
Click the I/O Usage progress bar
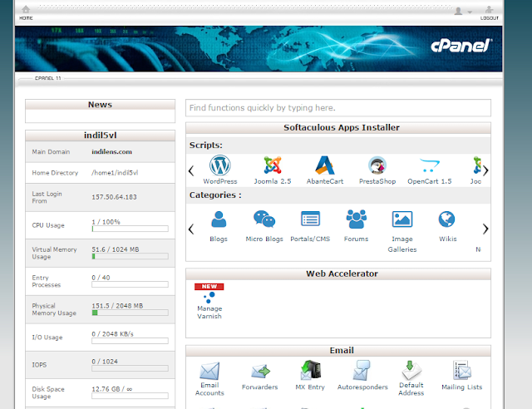130,341
